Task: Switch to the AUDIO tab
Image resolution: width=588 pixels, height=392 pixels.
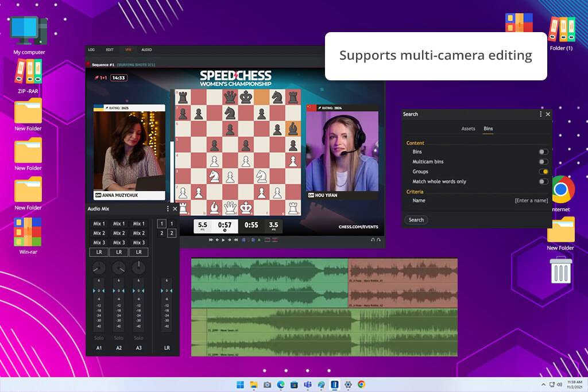Action: 146,49
